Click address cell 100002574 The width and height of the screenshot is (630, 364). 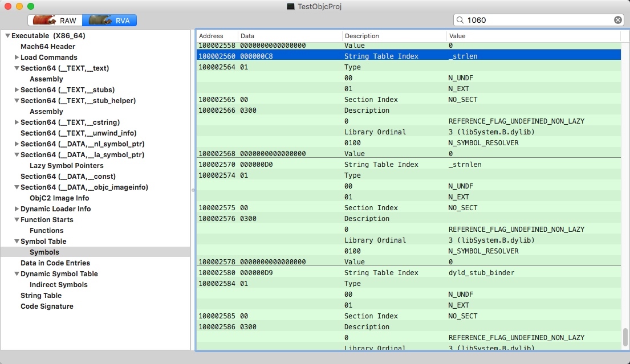(217, 175)
